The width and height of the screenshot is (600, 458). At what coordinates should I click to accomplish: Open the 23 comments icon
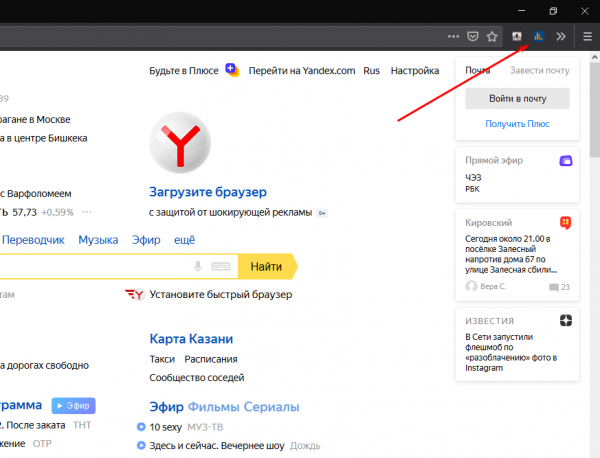point(553,287)
